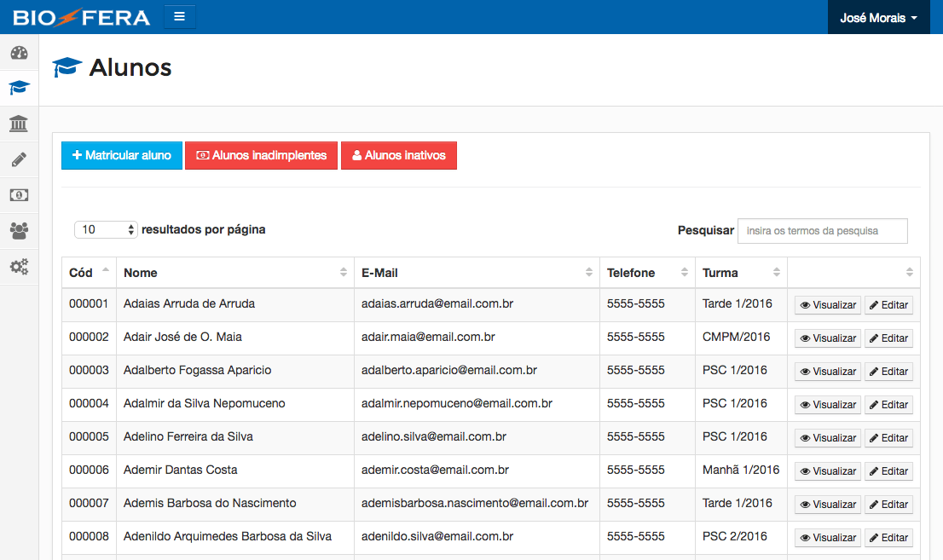
Task: Visualizar student Adelino Ferreira da Silva
Action: 828,438
